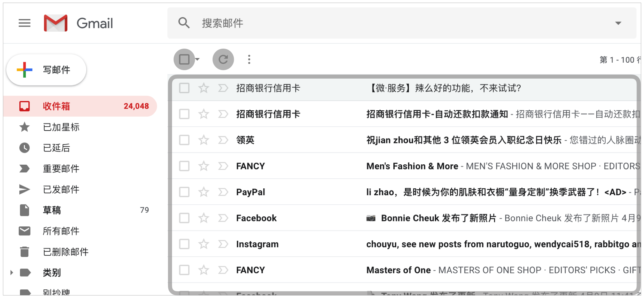The width and height of the screenshot is (644, 300).
Task: Click the refresh icon
Action: tap(223, 59)
